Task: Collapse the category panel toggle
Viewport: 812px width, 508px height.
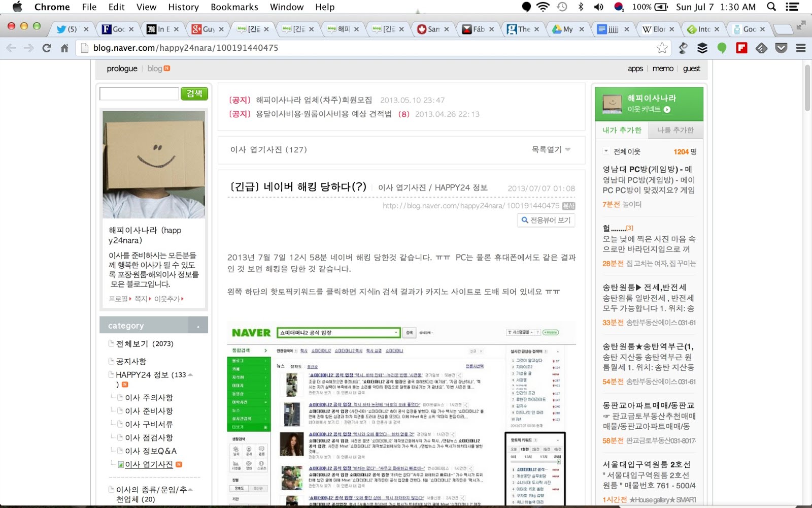Action: click(x=198, y=326)
